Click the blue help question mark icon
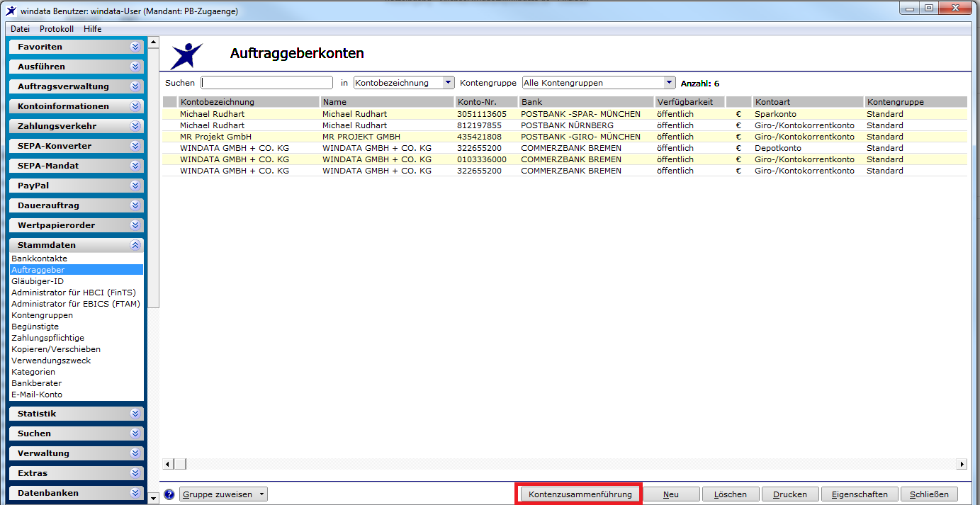This screenshot has width=980, height=505. click(x=169, y=494)
